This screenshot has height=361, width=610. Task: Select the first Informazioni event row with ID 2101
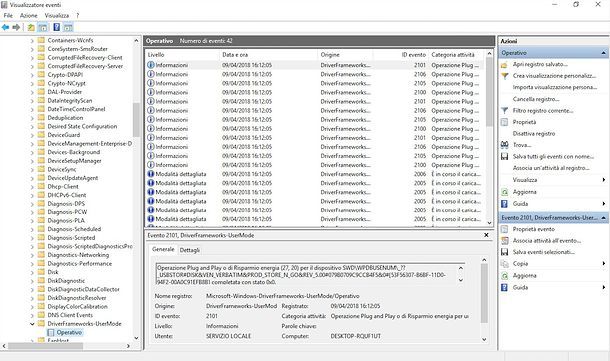coord(314,65)
